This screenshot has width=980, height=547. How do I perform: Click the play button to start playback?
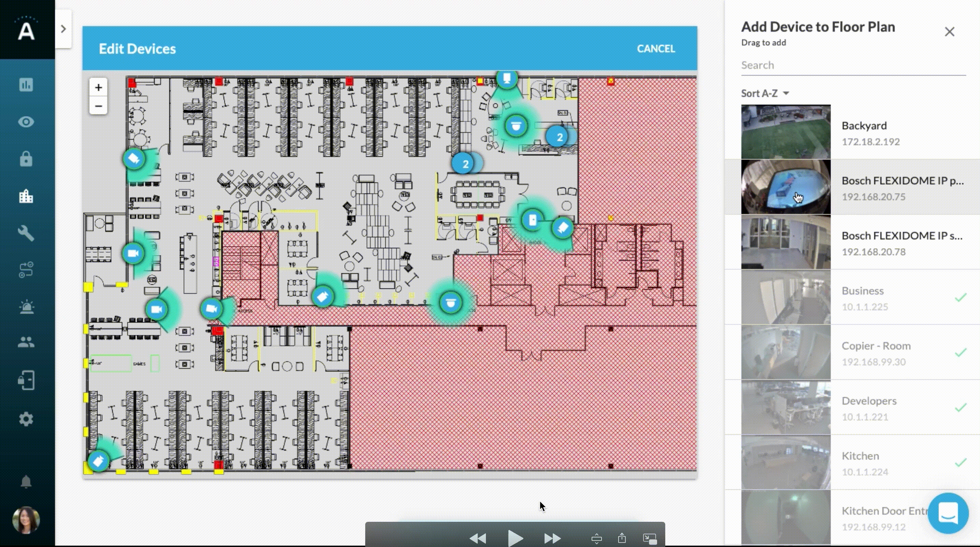click(x=515, y=537)
